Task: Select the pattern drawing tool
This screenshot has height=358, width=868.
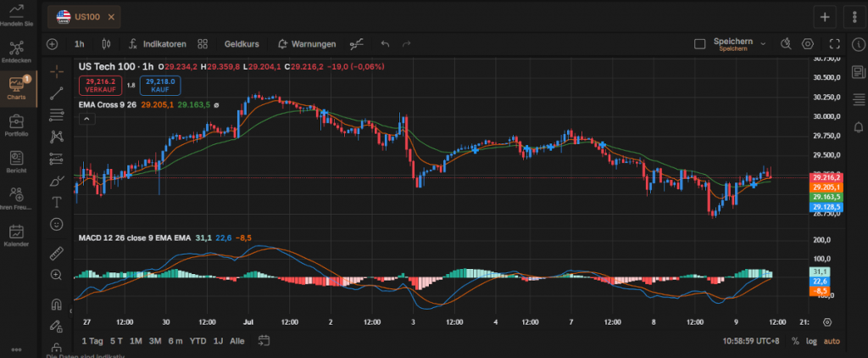Action: pyautogui.click(x=57, y=137)
